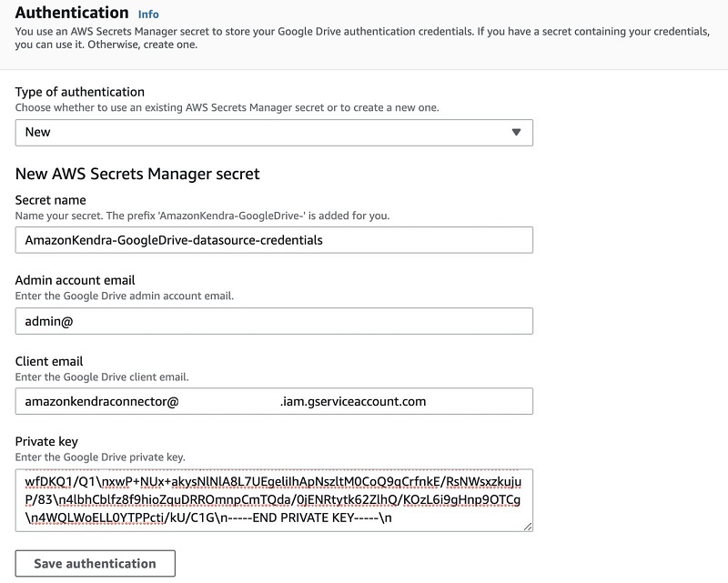
Task: Click the 'New AWS Secrets Manager secret' heading
Action: pyautogui.click(x=137, y=174)
